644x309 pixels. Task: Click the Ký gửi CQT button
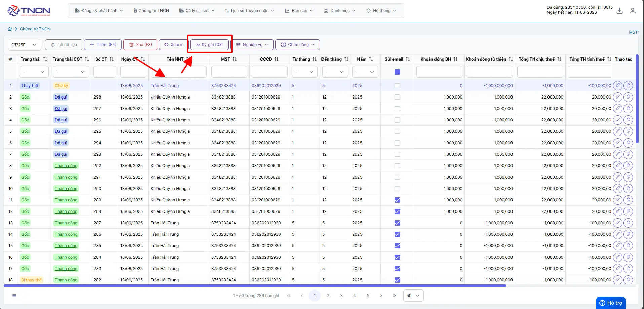(x=210, y=45)
